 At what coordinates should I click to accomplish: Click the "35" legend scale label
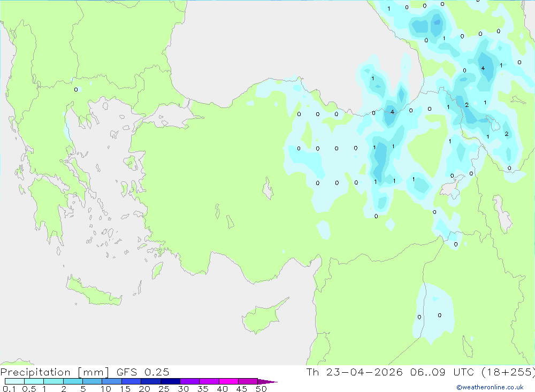(203, 389)
